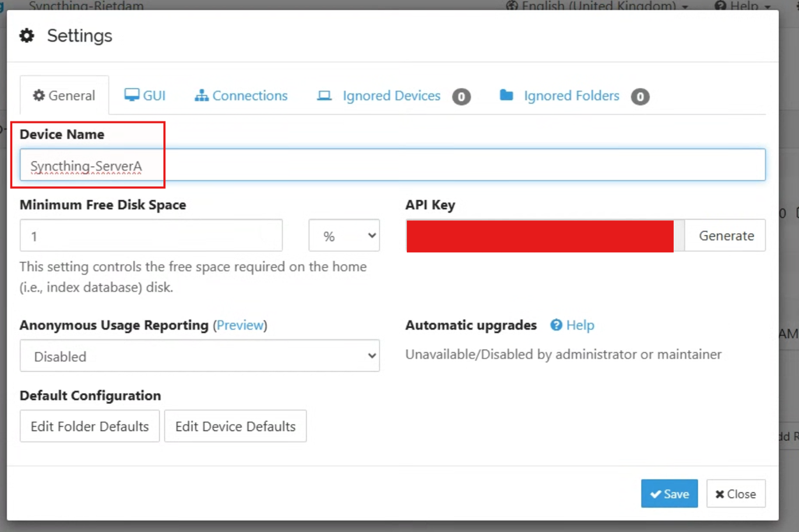Screen dimensions: 799x532
Task: Close the Settings dialog
Action: click(x=735, y=494)
